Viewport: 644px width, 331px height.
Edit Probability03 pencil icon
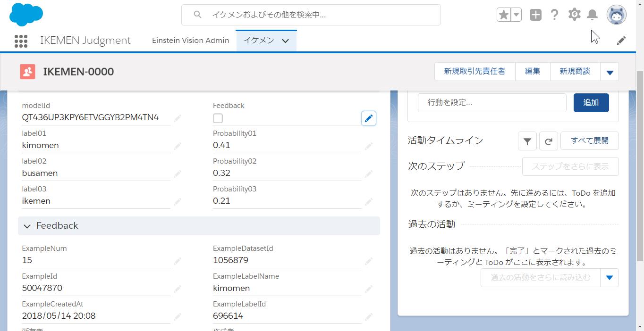click(368, 202)
